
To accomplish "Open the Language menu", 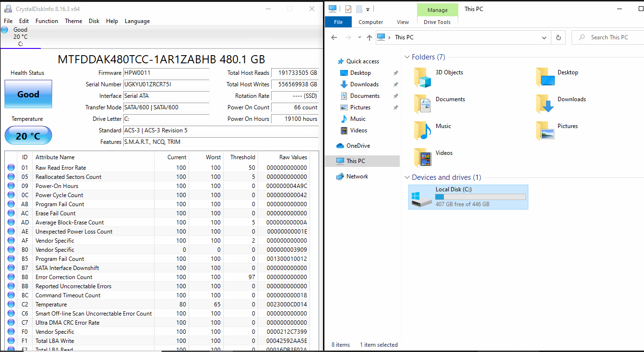I will [137, 21].
